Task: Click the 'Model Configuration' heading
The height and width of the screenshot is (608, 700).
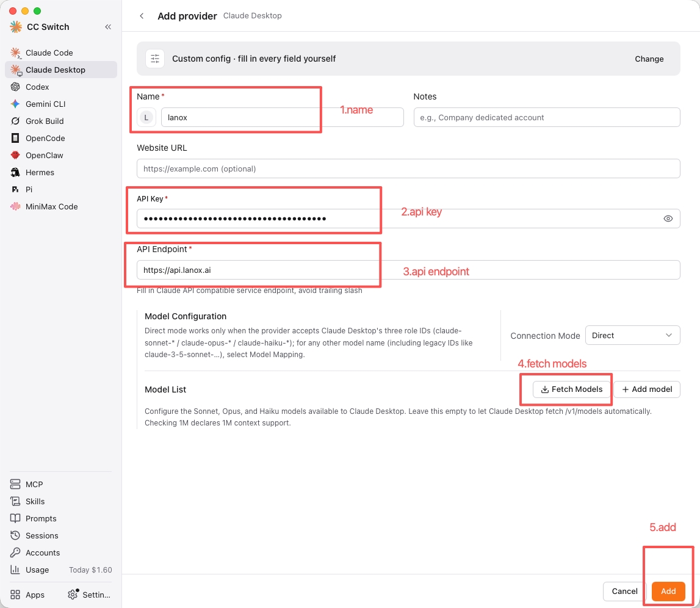Action: 186,316
